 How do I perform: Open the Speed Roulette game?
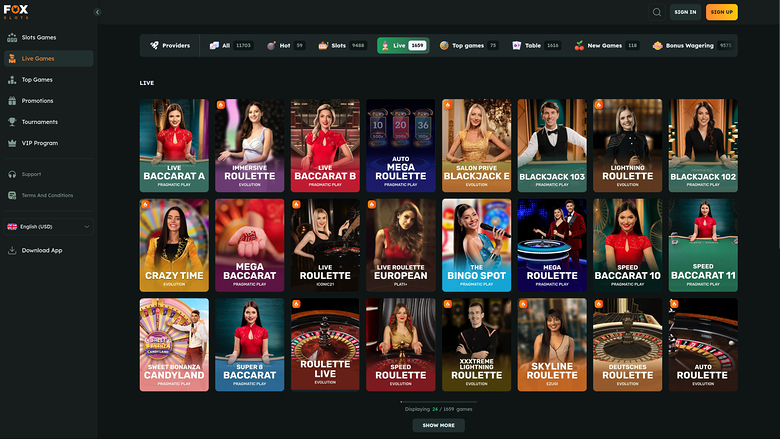[401, 345]
